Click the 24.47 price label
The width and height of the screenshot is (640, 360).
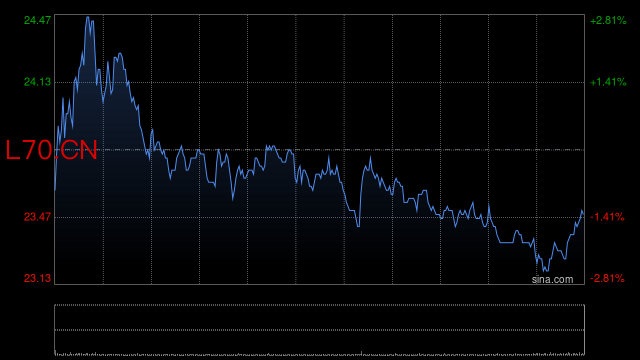[38, 20]
